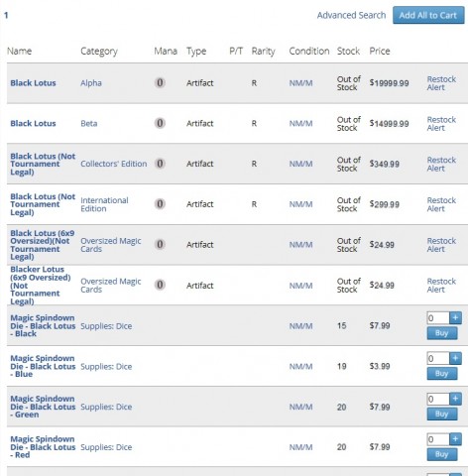Click Add All to Cart button
Viewport: 468px width, 476px height.
click(x=428, y=15)
